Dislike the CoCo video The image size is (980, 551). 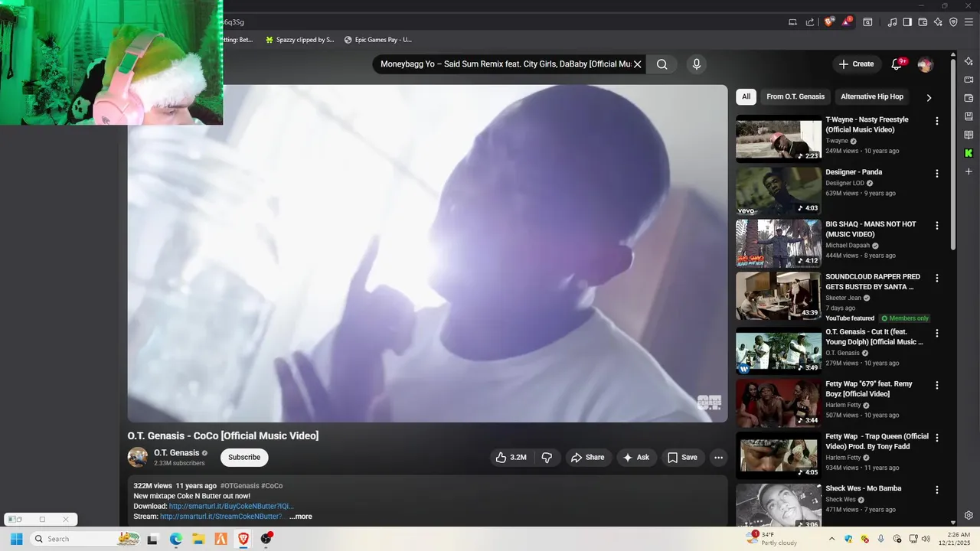click(547, 458)
